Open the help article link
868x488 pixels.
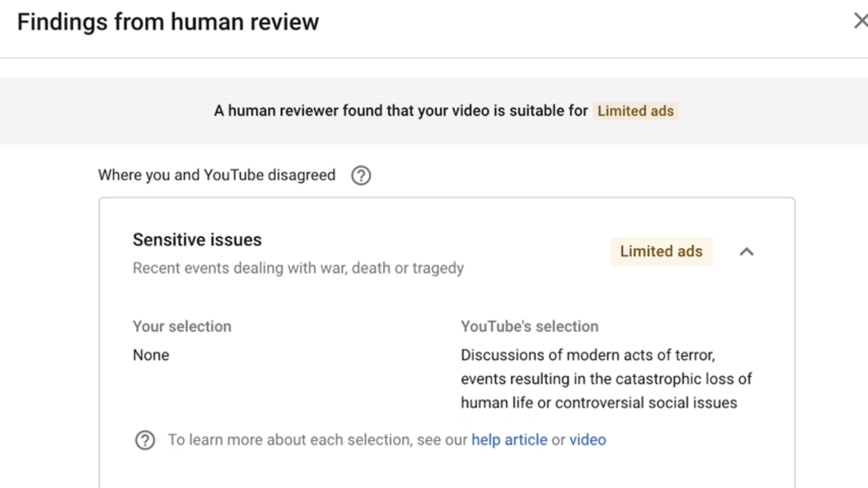click(509, 440)
